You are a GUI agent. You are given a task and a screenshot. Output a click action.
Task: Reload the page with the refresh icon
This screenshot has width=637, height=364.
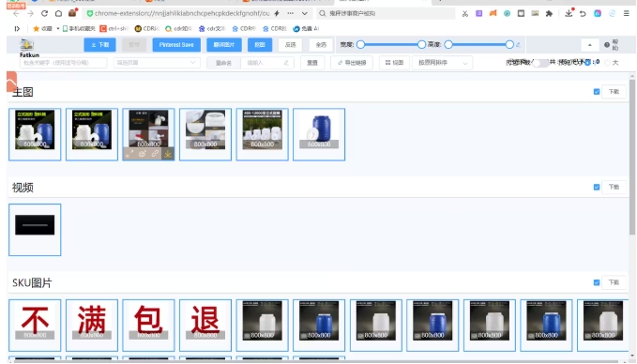tap(45, 13)
